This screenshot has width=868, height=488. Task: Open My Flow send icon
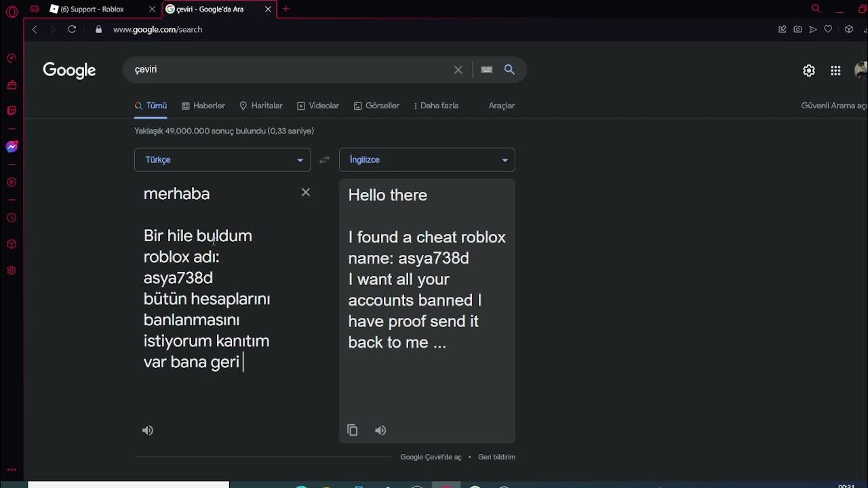813,29
